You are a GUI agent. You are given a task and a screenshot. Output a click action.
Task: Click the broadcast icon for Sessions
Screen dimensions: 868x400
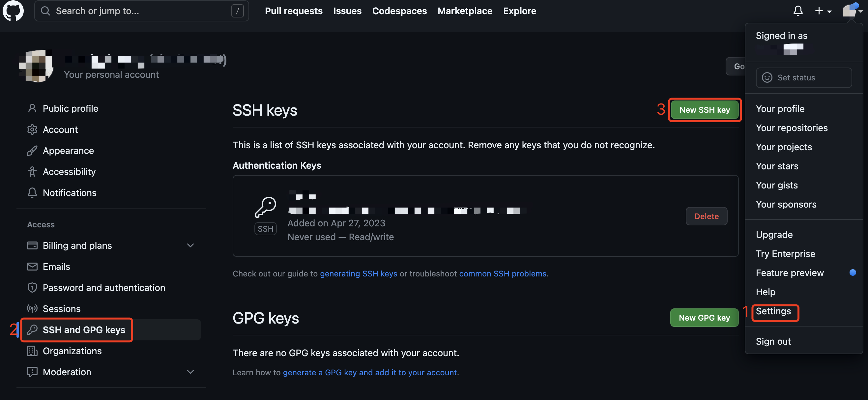tap(32, 308)
